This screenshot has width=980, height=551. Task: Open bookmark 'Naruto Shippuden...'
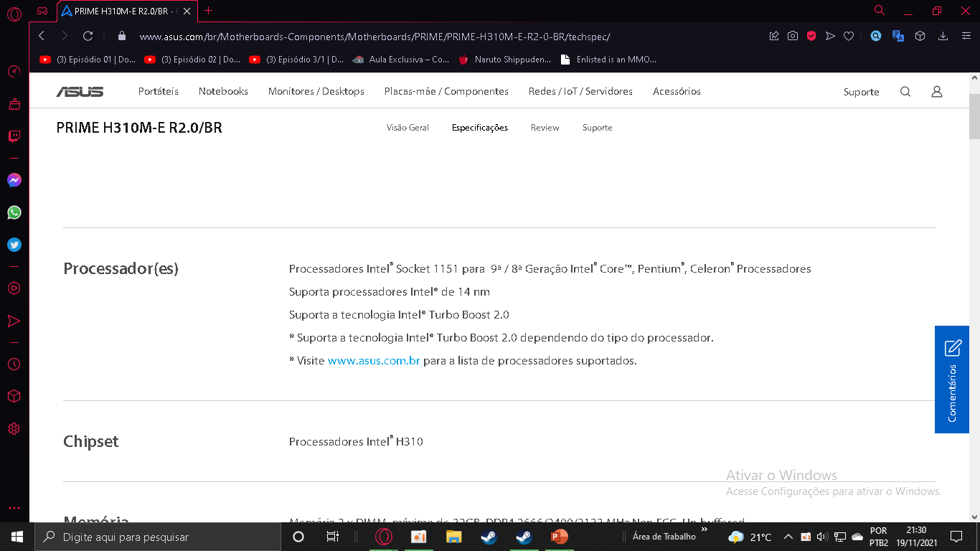click(505, 60)
